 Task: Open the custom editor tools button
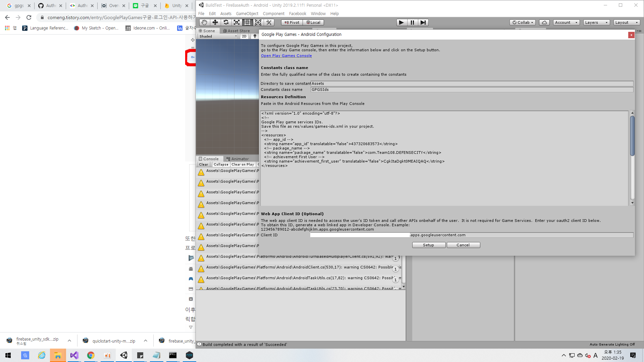point(269,22)
